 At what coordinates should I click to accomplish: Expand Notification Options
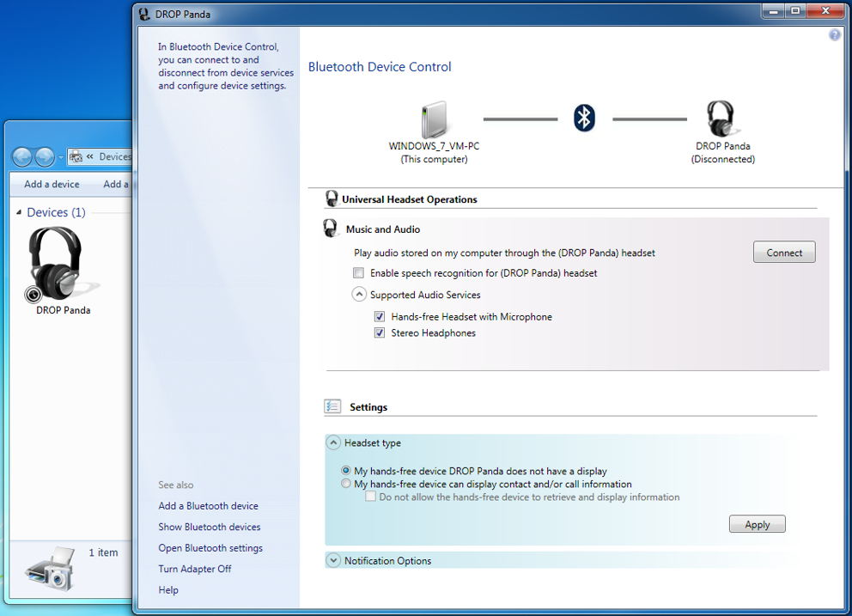click(333, 559)
